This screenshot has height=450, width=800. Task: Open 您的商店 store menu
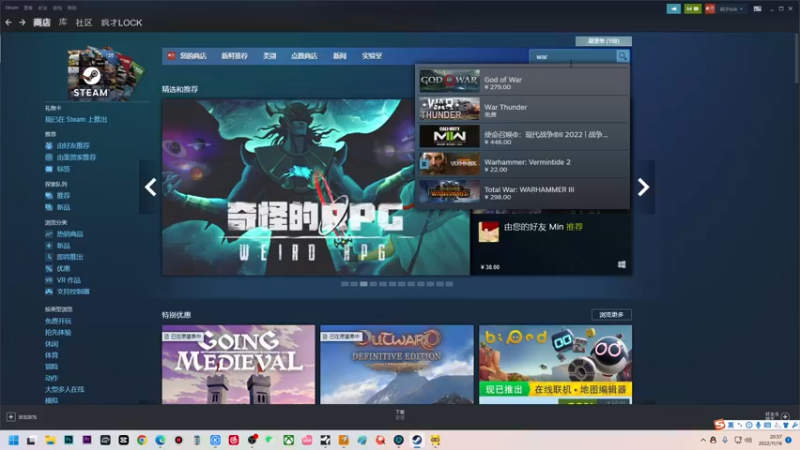(193, 56)
